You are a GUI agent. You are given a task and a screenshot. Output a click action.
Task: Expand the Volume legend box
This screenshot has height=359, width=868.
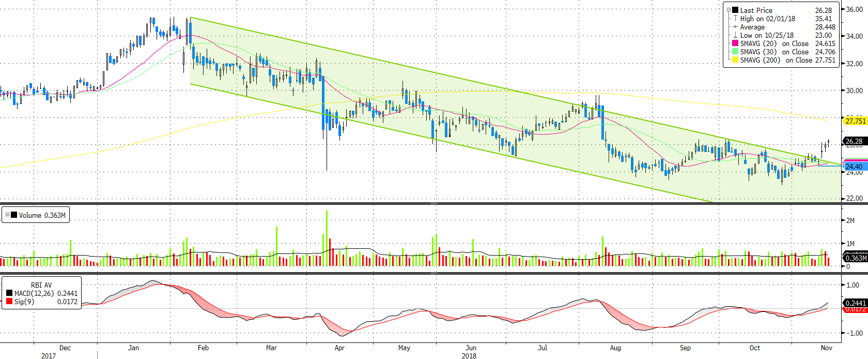[7, 215]
